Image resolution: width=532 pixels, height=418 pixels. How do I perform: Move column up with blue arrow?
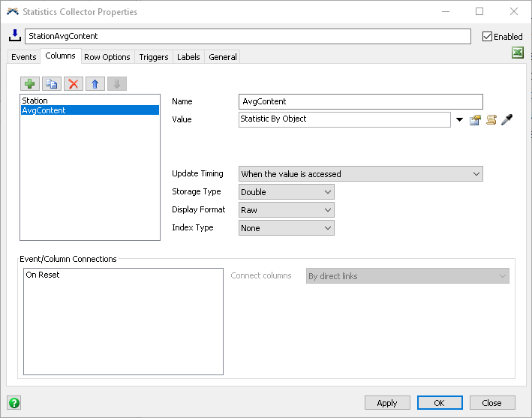pos(94,84)
